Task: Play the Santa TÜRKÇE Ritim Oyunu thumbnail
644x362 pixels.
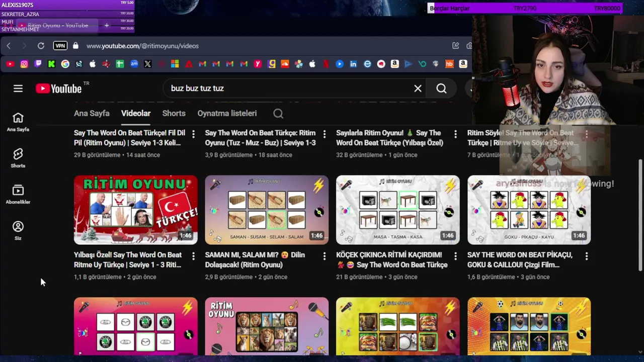Action: click(x=136, y=210)
